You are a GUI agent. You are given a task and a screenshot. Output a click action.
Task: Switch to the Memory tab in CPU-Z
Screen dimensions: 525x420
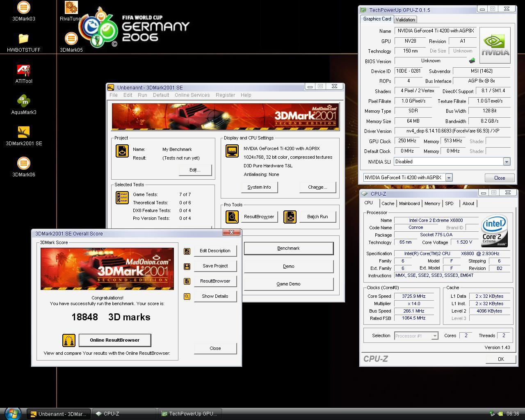[432, 203]
